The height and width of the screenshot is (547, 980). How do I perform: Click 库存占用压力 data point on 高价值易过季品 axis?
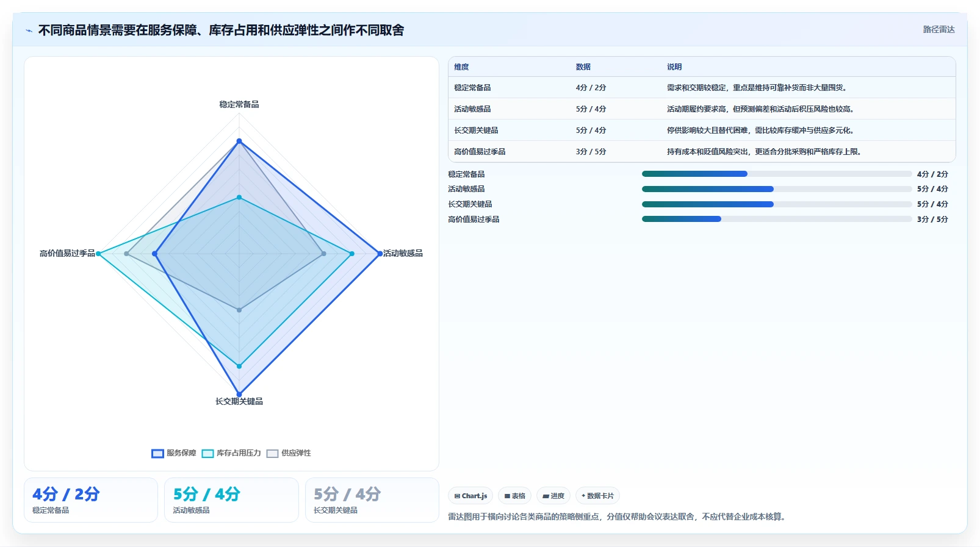coord(98,254)
